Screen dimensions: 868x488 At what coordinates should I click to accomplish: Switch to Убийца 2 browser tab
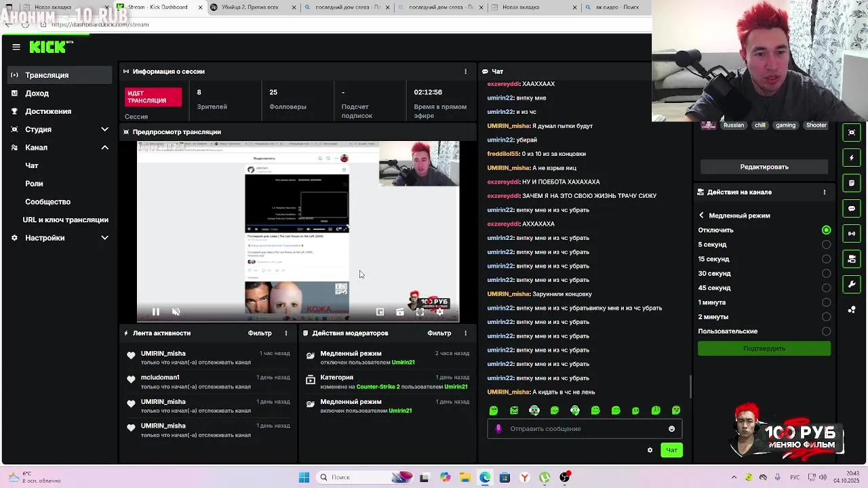point(251,7)
